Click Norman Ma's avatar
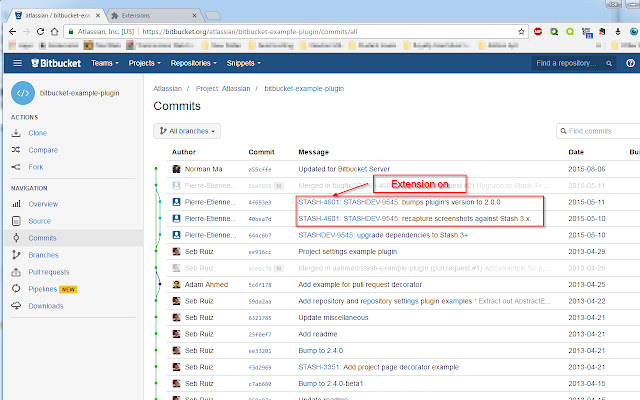This screenshot has width=640, height=400. 176,169
